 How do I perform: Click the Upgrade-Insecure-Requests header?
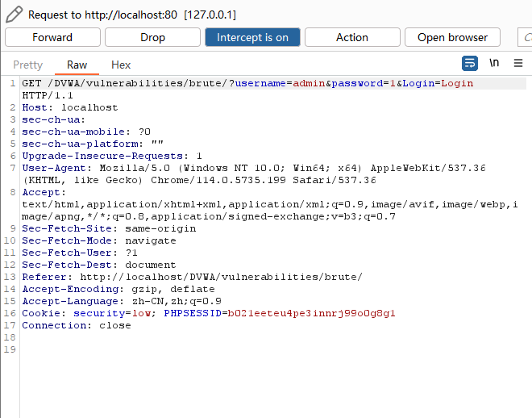[112, 156]
